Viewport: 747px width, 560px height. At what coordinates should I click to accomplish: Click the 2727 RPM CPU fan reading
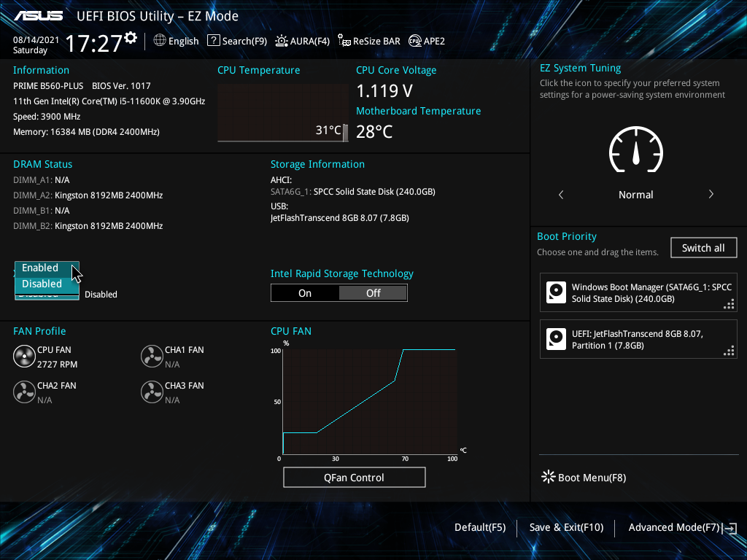tap(57, 365)
